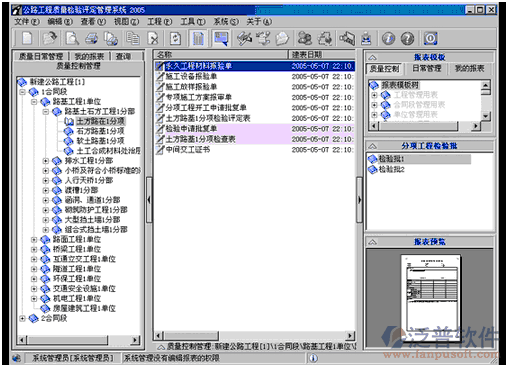511x370 pixels.
Task: Select the 日常管理 tab in the templates panel
Action: (x=426, y=69)
